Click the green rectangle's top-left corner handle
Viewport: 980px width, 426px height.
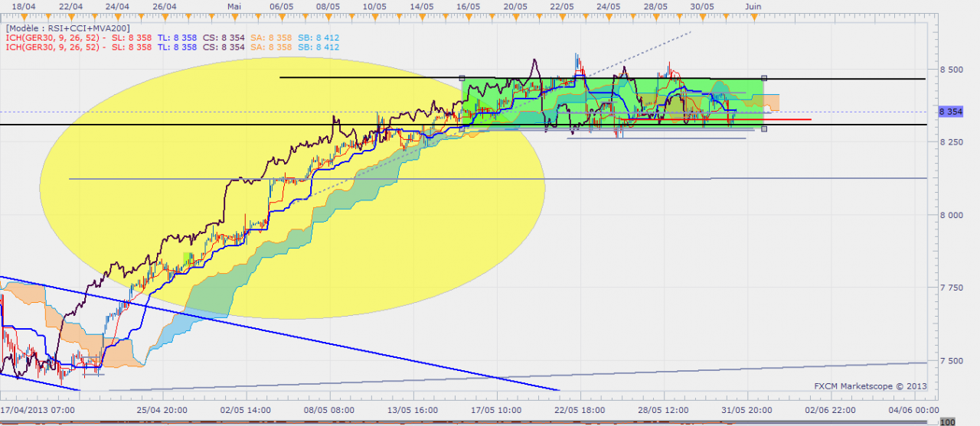point(462,78)
